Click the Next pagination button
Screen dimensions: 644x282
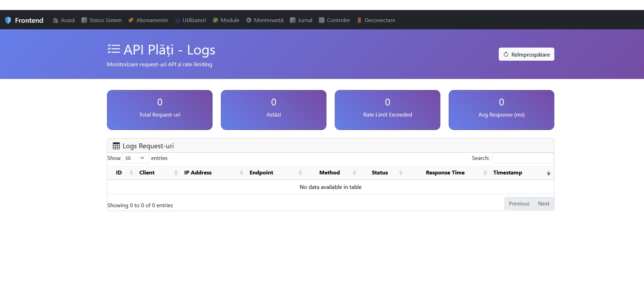tap(544, 204)
